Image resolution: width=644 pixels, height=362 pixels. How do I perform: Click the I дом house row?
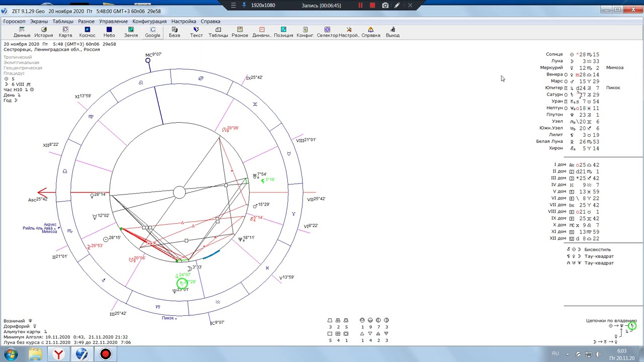click(x=577, y=164)
